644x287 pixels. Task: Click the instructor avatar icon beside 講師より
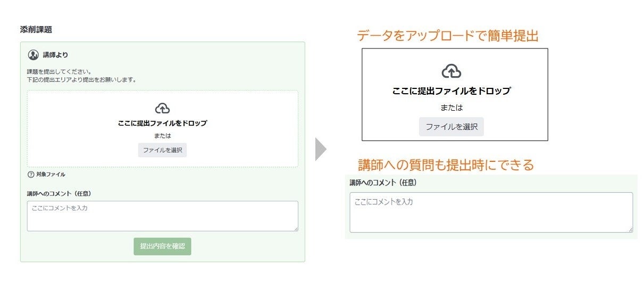point(34,55)
